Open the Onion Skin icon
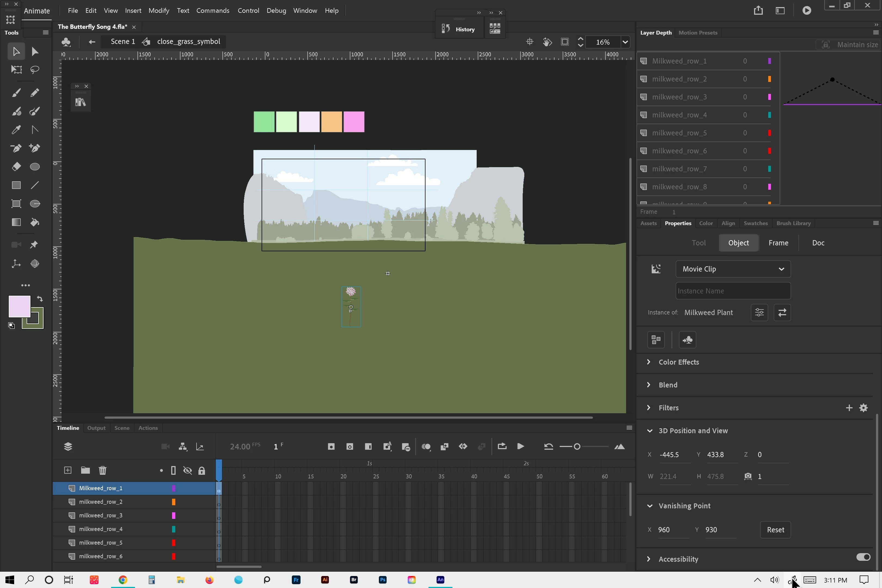The height and width of the screenshot is (588, 882). tap(426, 446)
